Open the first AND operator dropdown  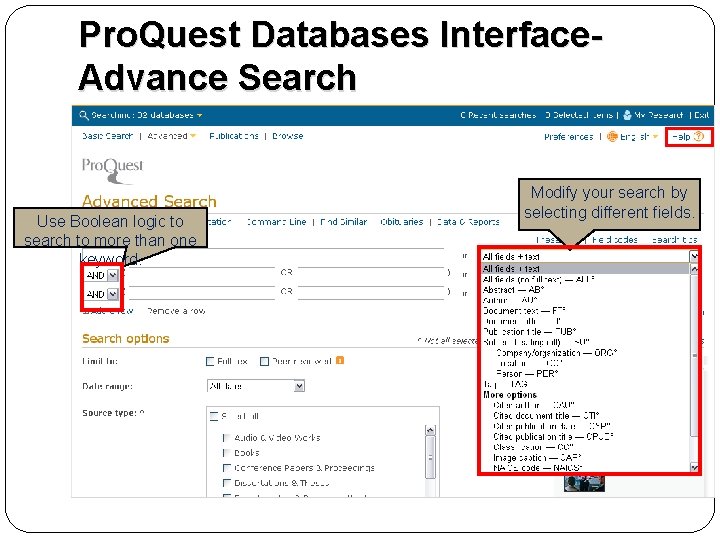112,275
